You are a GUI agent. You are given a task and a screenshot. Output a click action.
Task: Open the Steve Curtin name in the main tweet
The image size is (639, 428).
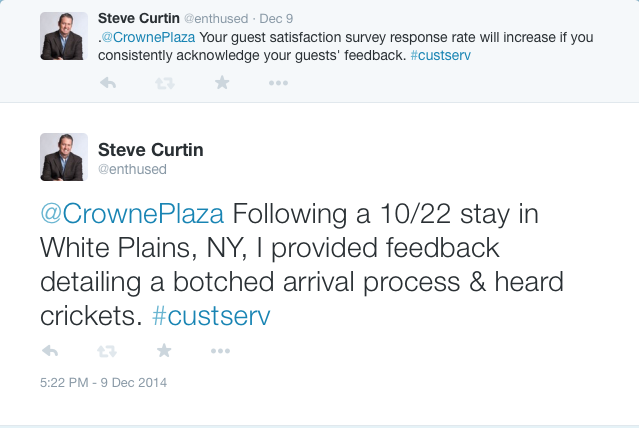(151, 150)
